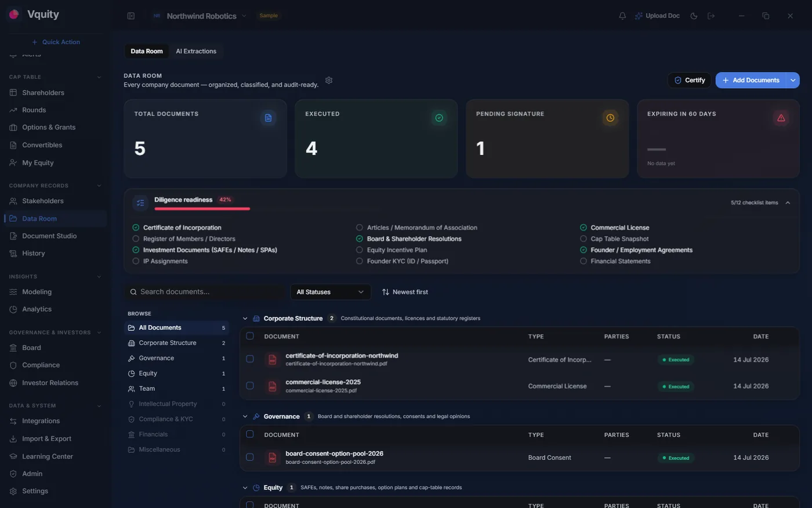
Task: Click the Corporate Structure group building icon
Action: [x=256, y=318]
